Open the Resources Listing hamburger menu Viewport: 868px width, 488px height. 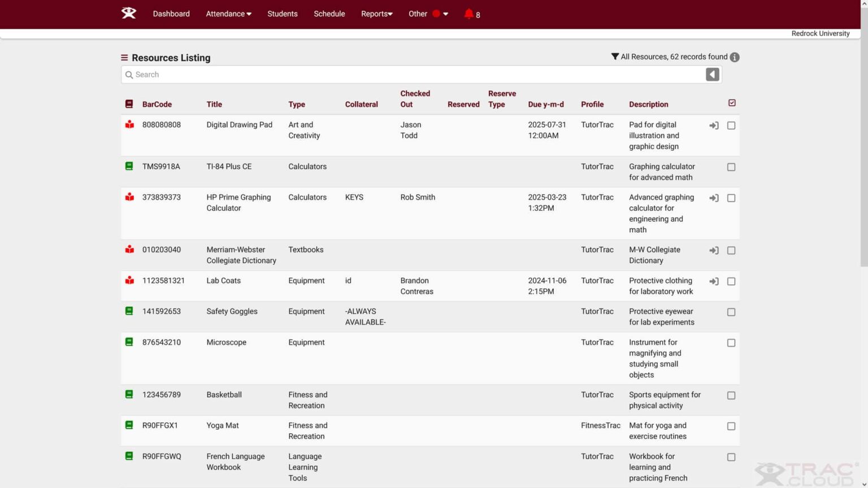tap(124, 58)
